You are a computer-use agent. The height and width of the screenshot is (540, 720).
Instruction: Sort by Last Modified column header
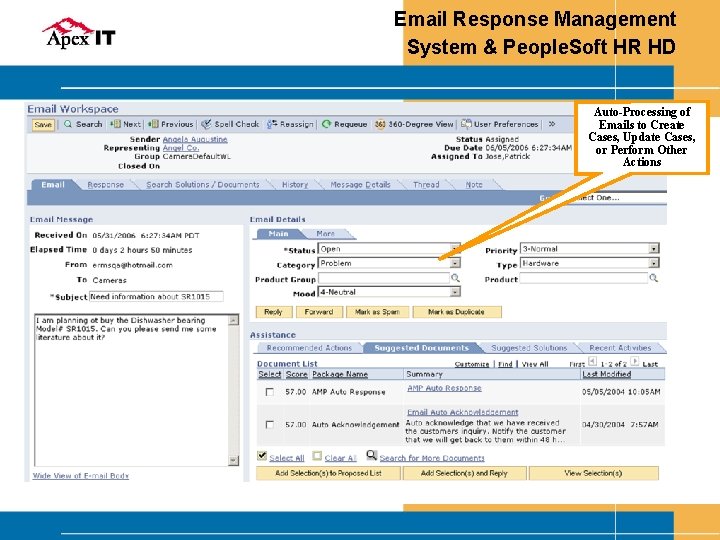coord(606,374)
